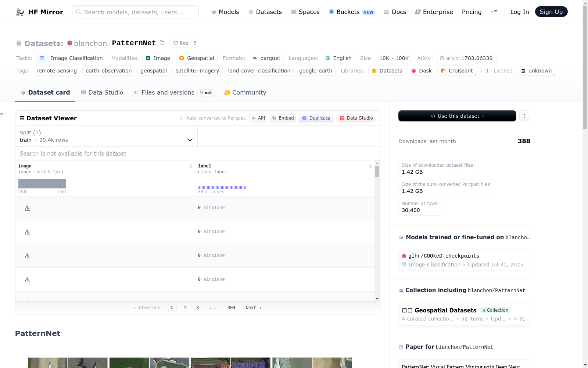
Task: Click the Dataset Viewer table icon
Action: (22, 118)
